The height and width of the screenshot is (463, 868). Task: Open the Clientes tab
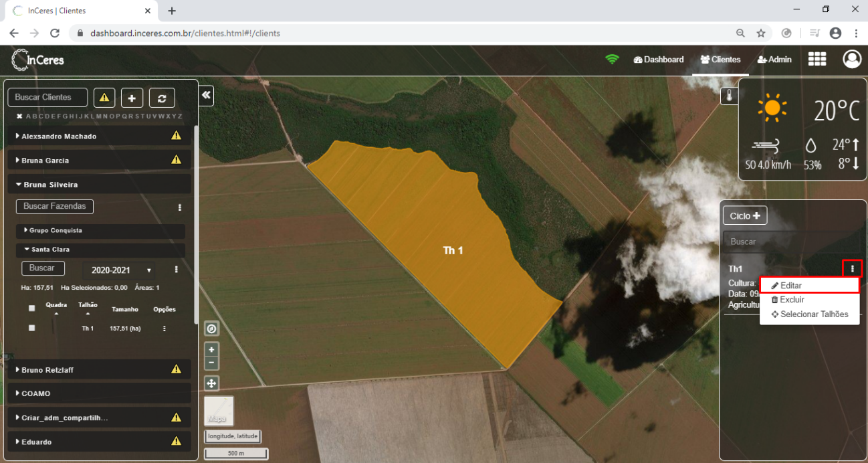tap(720, 60)
